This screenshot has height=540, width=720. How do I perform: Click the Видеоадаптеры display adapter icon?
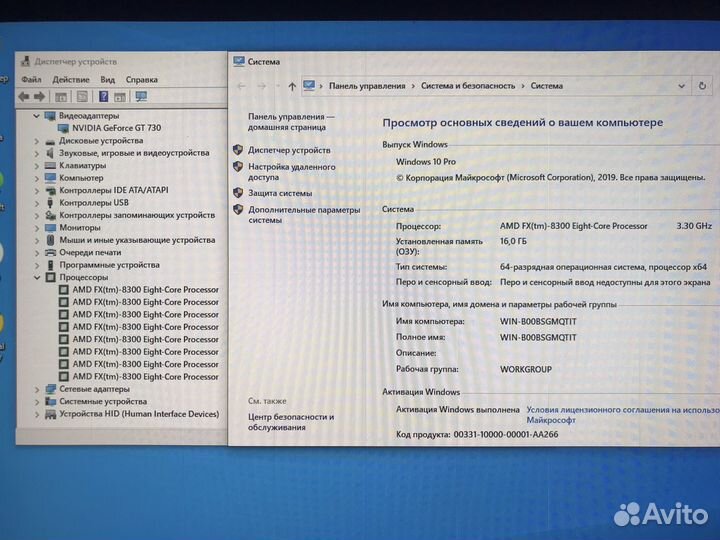tap(50, 116)
